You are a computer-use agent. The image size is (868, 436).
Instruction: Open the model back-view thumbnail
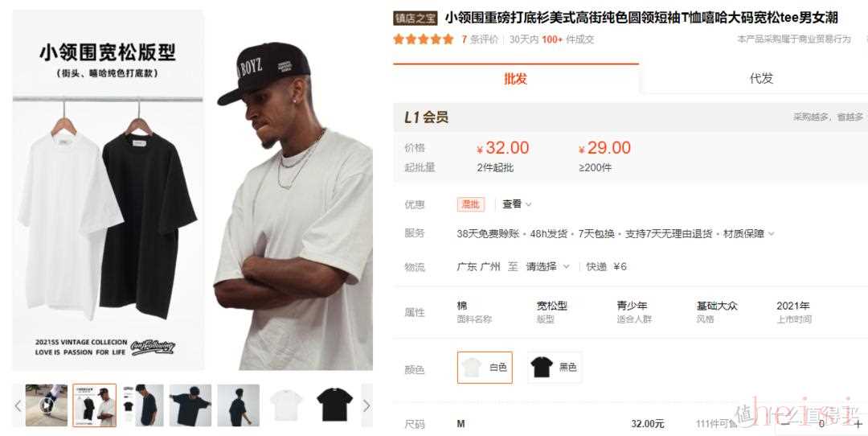[x=238, y=405]
